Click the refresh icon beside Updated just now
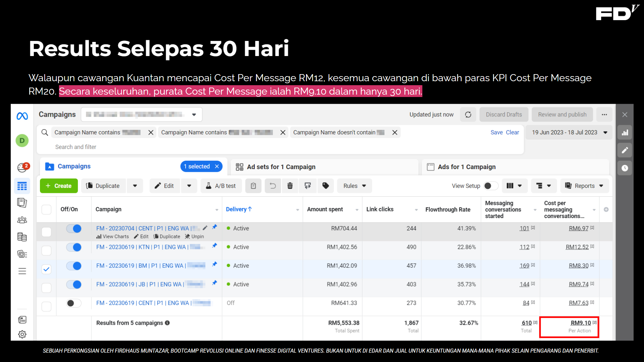 coord(468,115)
